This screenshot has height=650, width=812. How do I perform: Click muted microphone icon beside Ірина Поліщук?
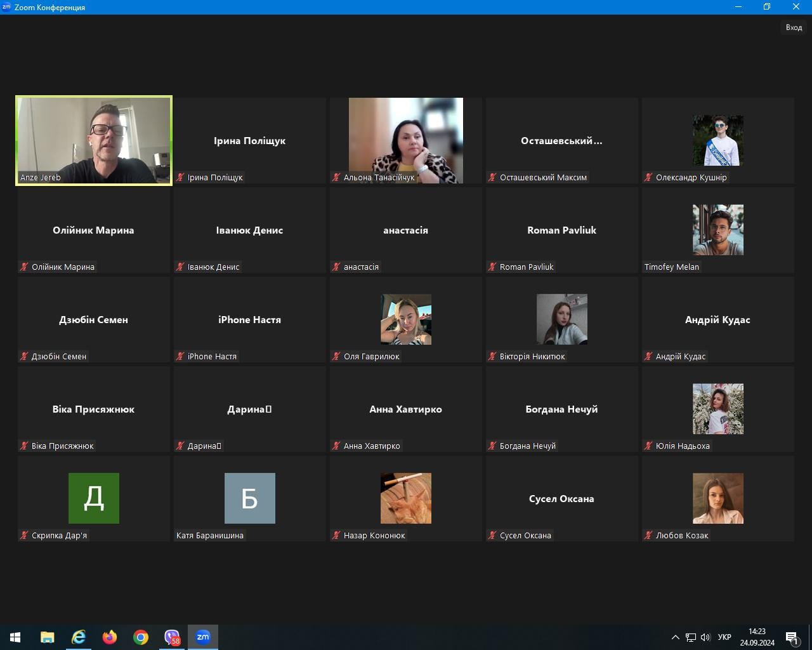click(x=181, y=178)
